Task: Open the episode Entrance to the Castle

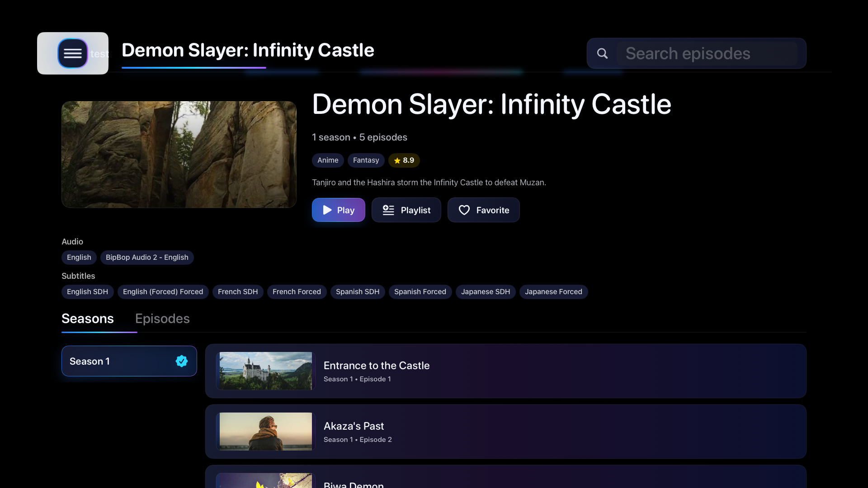Action: click(505, 371)
